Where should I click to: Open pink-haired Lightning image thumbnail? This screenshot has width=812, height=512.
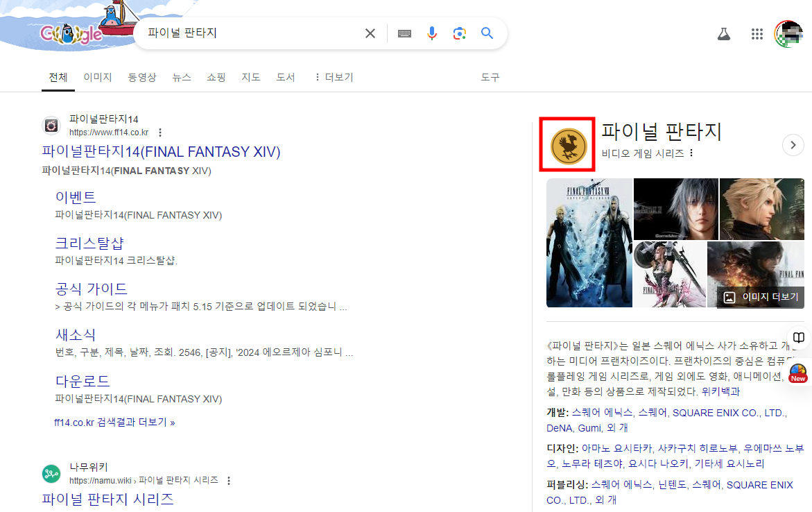[670, 275]
